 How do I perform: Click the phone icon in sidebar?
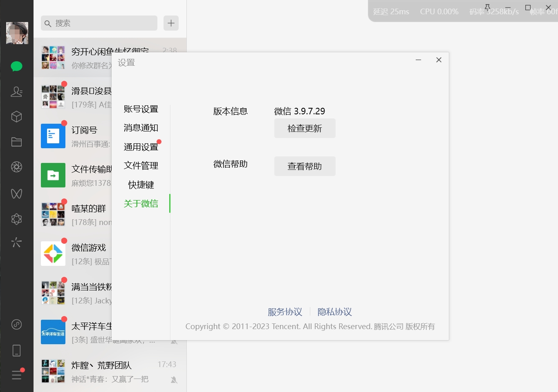[x=16, y=350]
